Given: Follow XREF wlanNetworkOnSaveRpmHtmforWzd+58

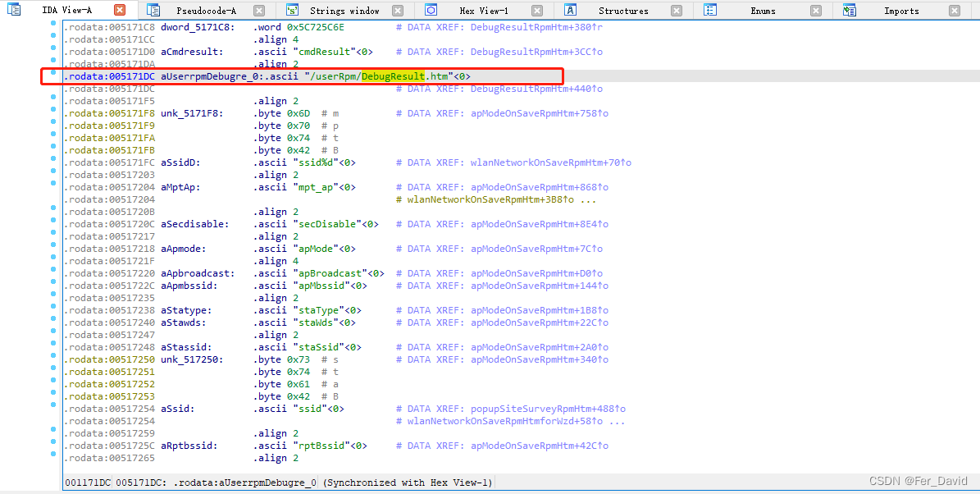Looking at the screenshot, I should click(504, 421).
